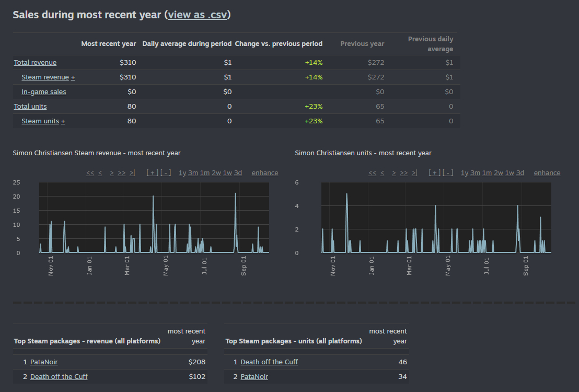Zoom in with [+] on the units chart
The width and height of the screenshot is (579, 392).
click(x=434, y=173)
